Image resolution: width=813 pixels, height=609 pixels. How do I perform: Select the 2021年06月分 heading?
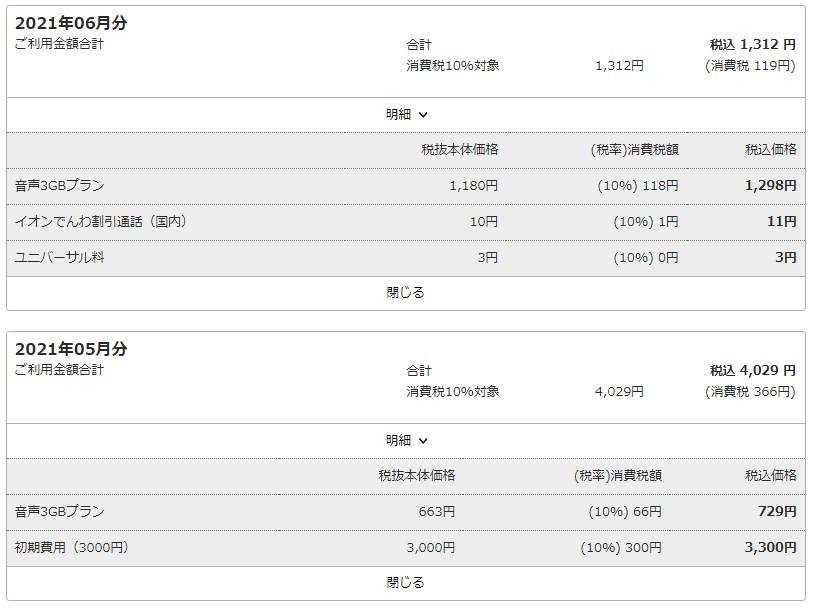71,23
